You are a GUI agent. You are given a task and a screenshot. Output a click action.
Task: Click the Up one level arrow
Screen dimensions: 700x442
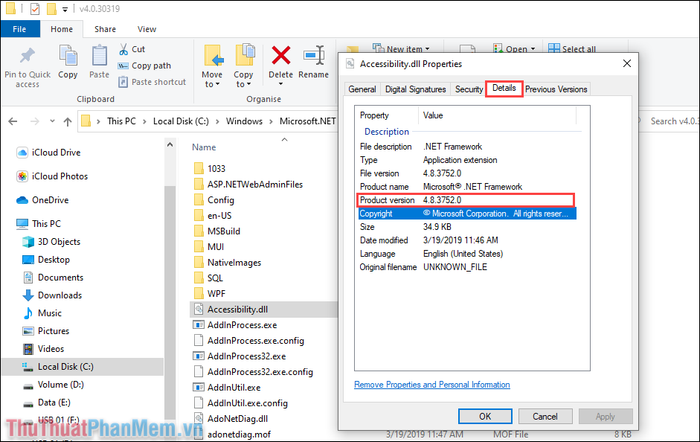(x=67, y=121)
